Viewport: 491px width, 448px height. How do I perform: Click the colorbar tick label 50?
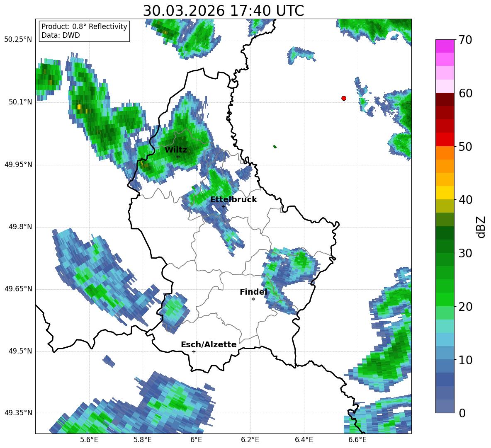coord(465,146)
